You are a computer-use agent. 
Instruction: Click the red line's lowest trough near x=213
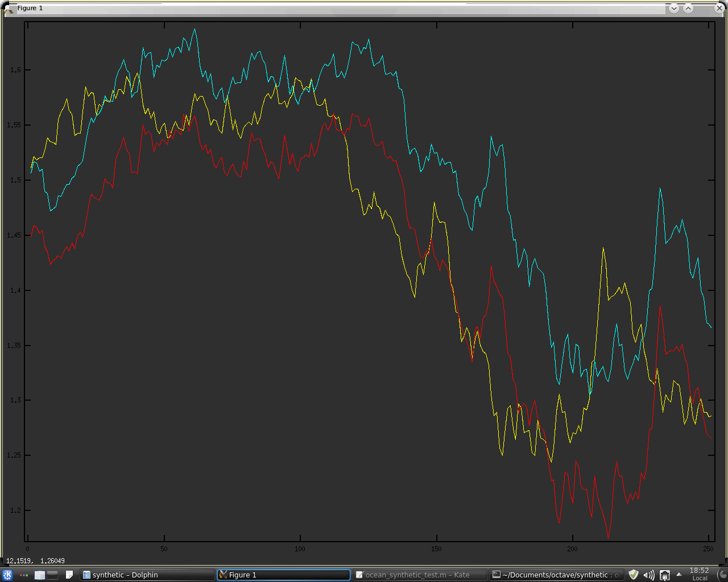(608, 537)
